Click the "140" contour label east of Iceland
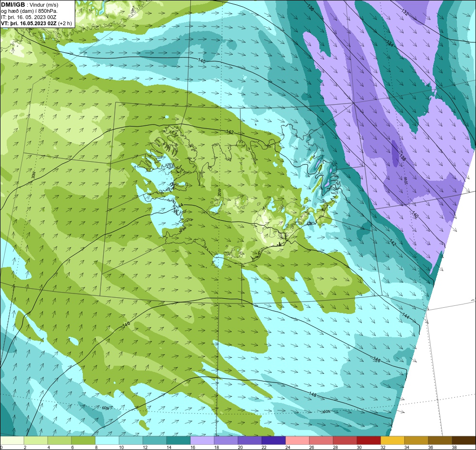 pyautogui.click(x=415, y=214)
